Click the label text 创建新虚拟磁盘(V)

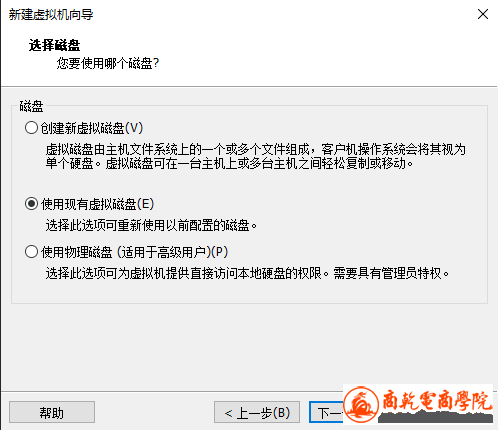click(x=92, y=128)
